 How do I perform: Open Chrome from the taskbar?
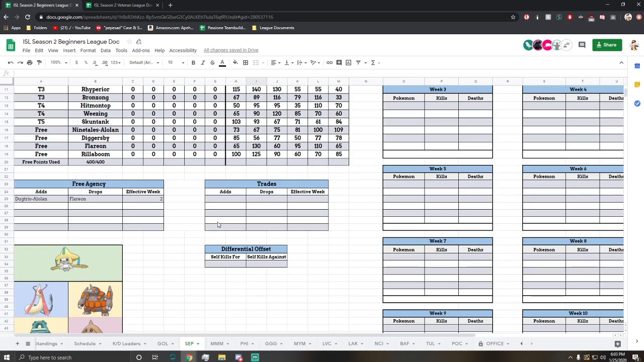tap(189, 357)
